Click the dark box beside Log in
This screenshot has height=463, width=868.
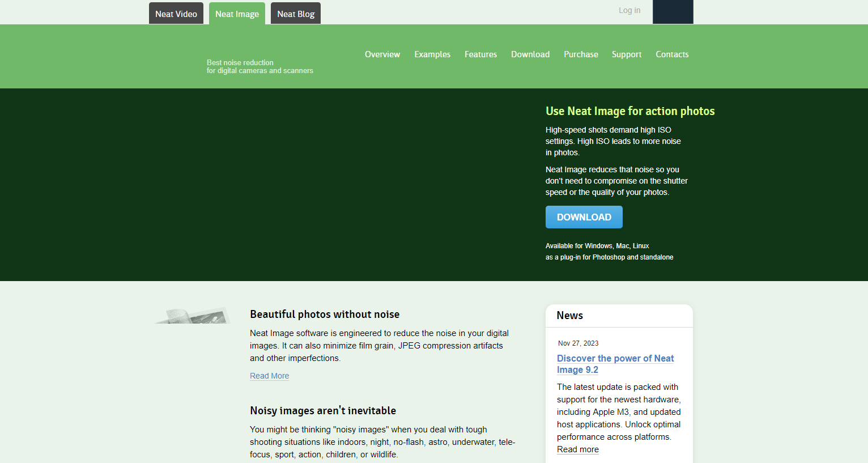673,12
